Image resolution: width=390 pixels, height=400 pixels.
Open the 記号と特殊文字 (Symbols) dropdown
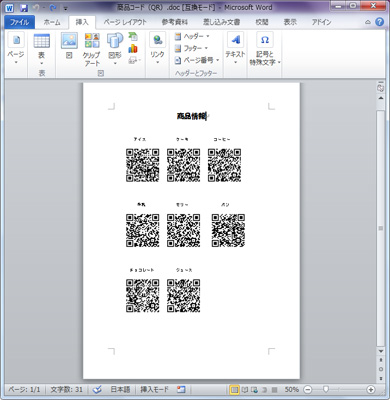(265, 49)
